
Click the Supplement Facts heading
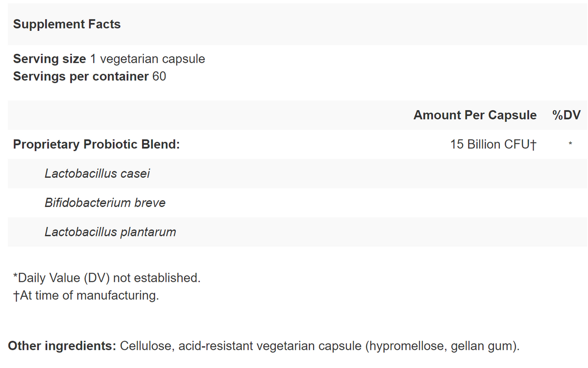coord(67,24)
